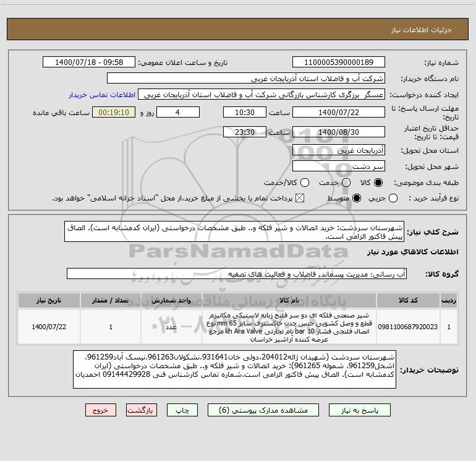Select the کالا/خدمت radio button
476x461 pixels.
(305, 183)
